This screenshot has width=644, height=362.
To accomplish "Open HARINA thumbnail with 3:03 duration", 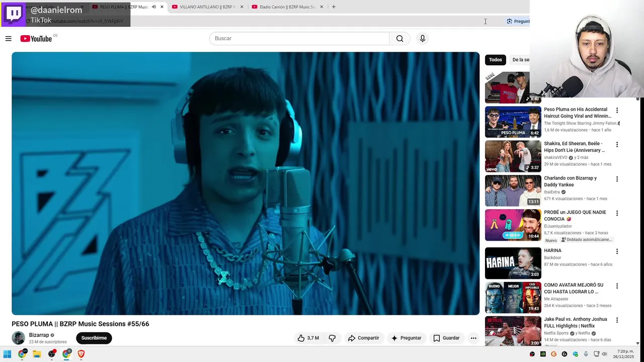I will click(513, 263).
